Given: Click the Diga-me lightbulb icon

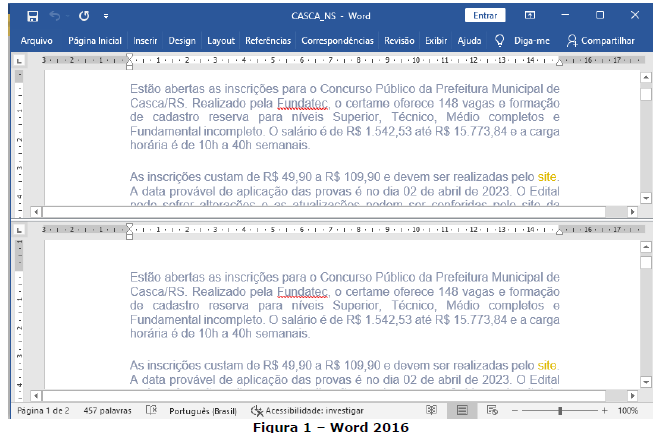Looking at the screenshot, I should 499,41.
